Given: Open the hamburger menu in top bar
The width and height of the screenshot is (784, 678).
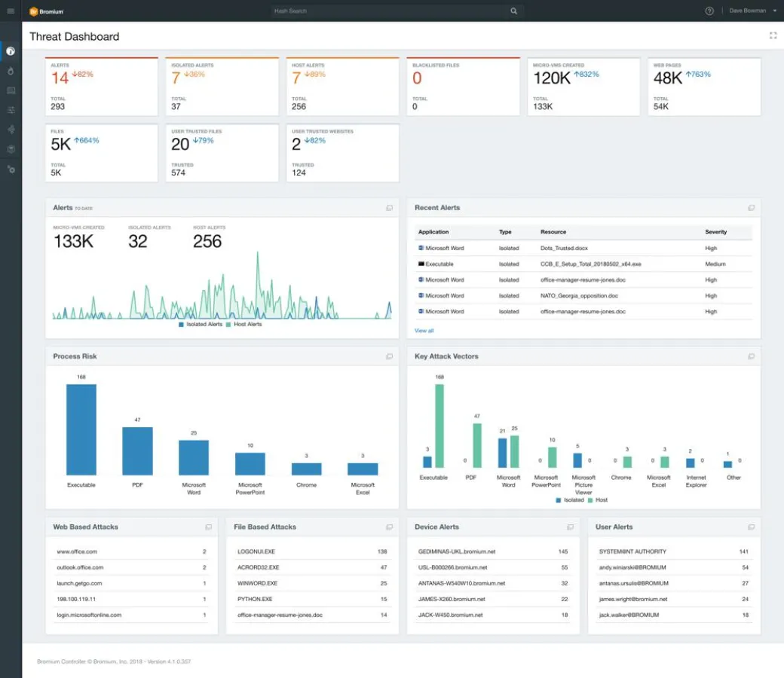Looking at the screenshot, I should [x=11, y=11].
